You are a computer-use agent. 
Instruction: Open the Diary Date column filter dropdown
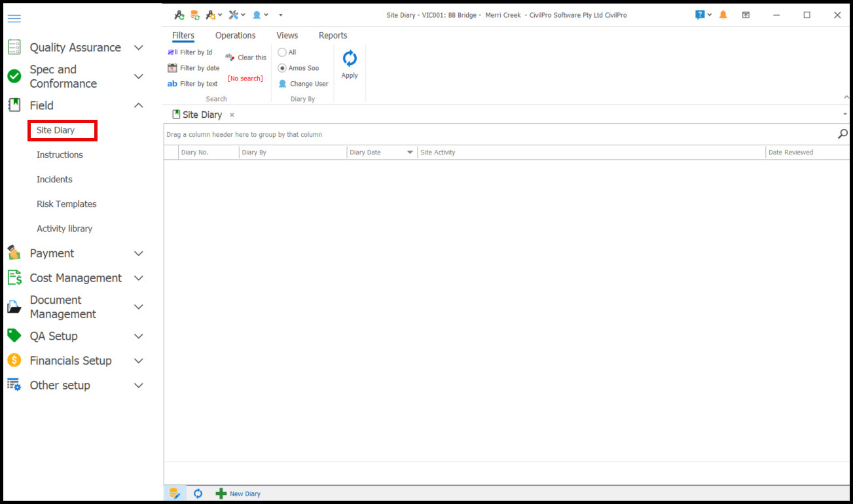[x=410, y=153]
